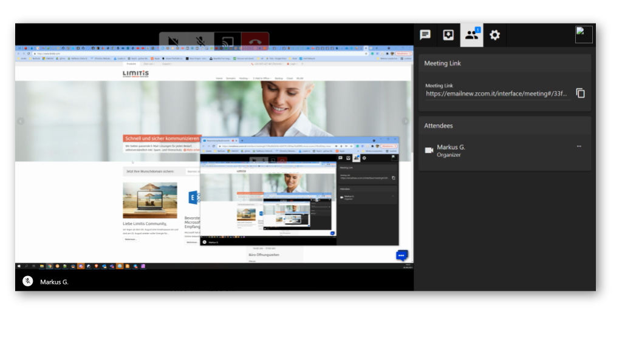Toggle screen sharing in the call controls

[227, 42]
